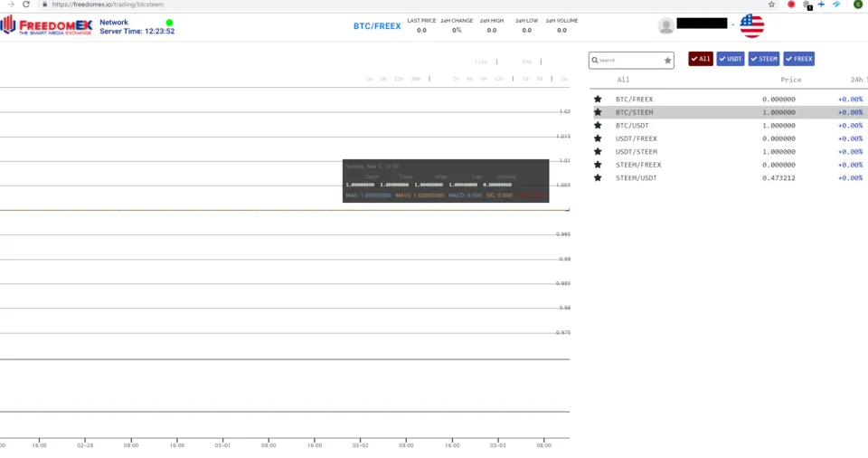868x458 pixels.
Task: Open the blue plus extension icon
Action: pos(822,4)
